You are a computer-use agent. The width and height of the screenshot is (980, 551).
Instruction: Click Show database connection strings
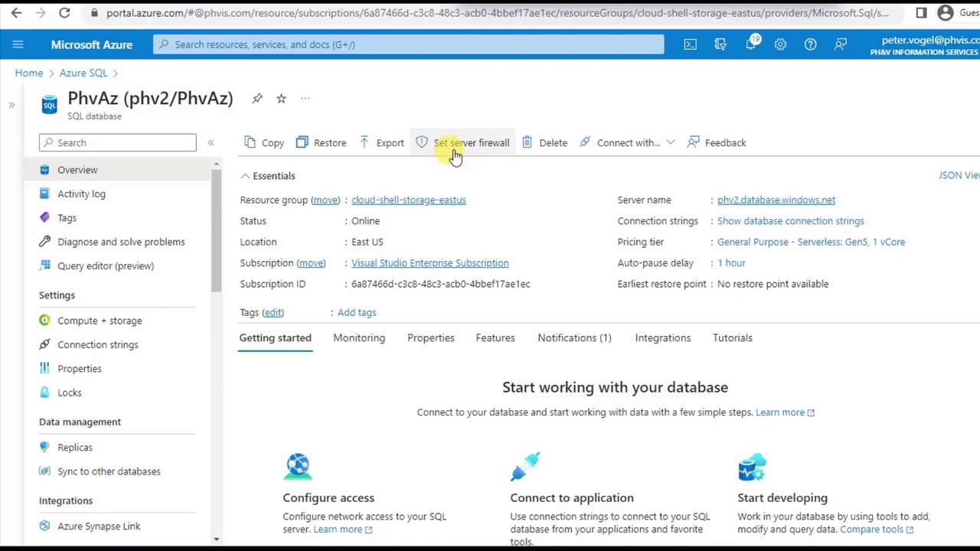click(x=791, y=220)
